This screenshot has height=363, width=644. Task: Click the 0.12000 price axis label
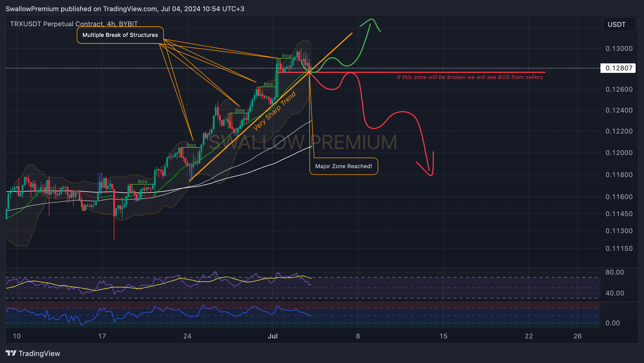click(619, 153)
